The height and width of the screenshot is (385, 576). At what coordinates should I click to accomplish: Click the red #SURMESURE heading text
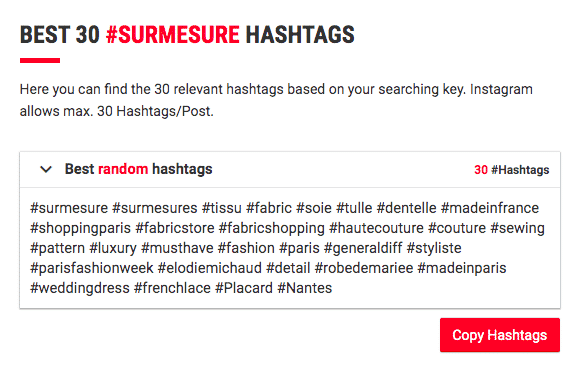pyautogui.click(x=173, y=35)
